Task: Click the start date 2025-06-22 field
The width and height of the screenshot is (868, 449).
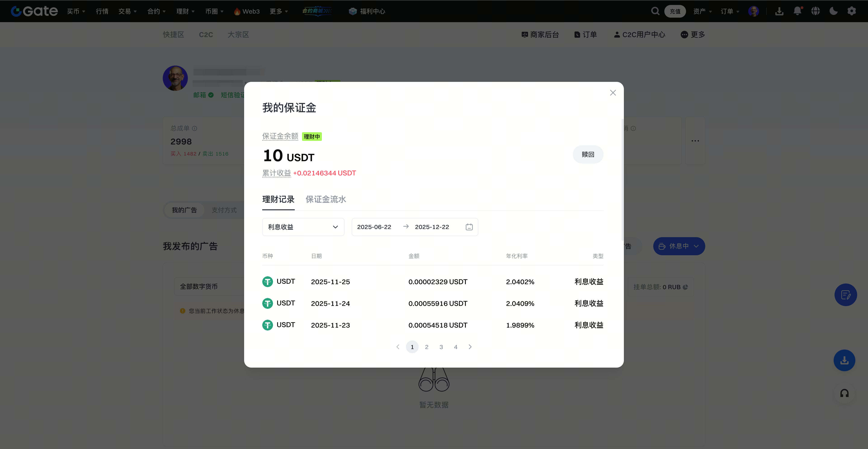Action: tap(374, 227)
